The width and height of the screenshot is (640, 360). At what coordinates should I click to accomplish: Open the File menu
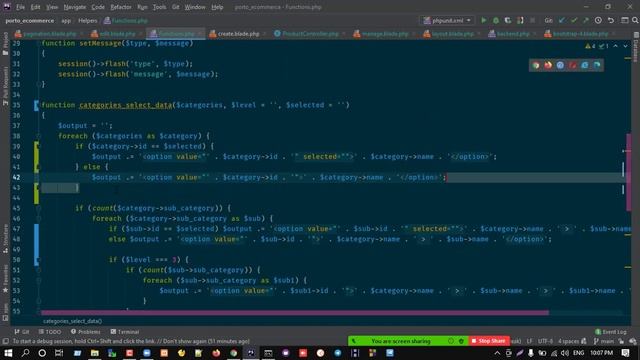(x=20, y=7)
